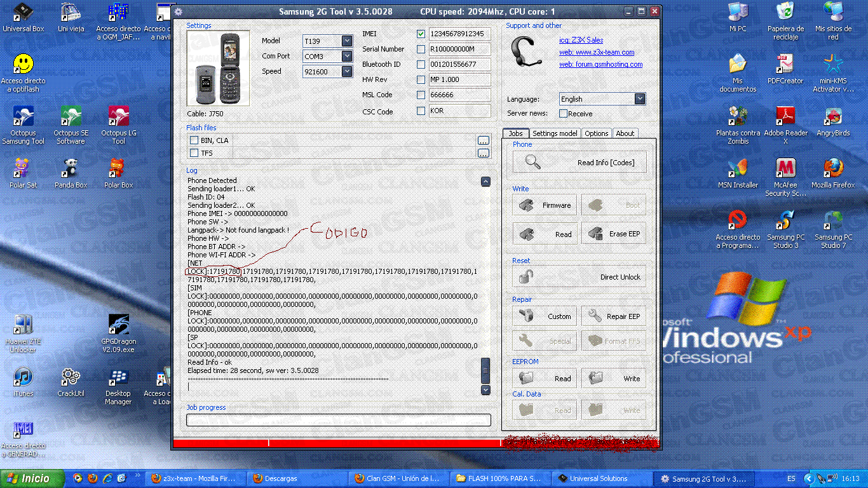Click the Direct Unlock button
This screenshot has height=488, width=868.
pyautogui.click(x=579, y=276)
